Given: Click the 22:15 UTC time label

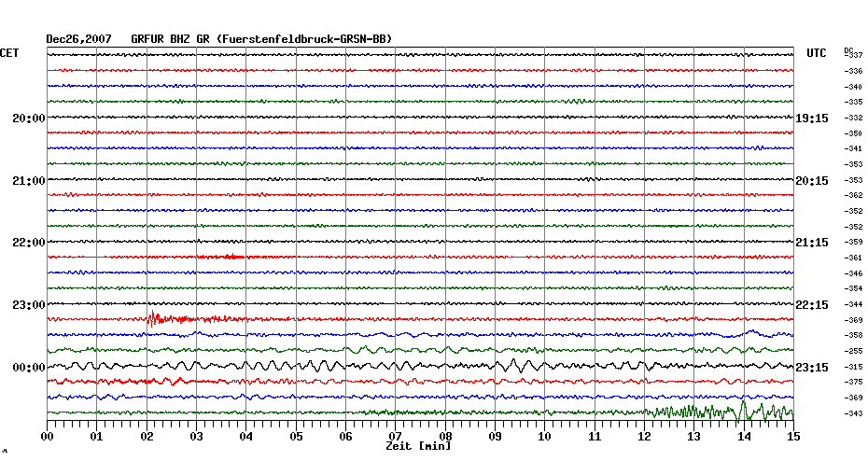Looking at the screenshot, I should click(x=812, y=305).
